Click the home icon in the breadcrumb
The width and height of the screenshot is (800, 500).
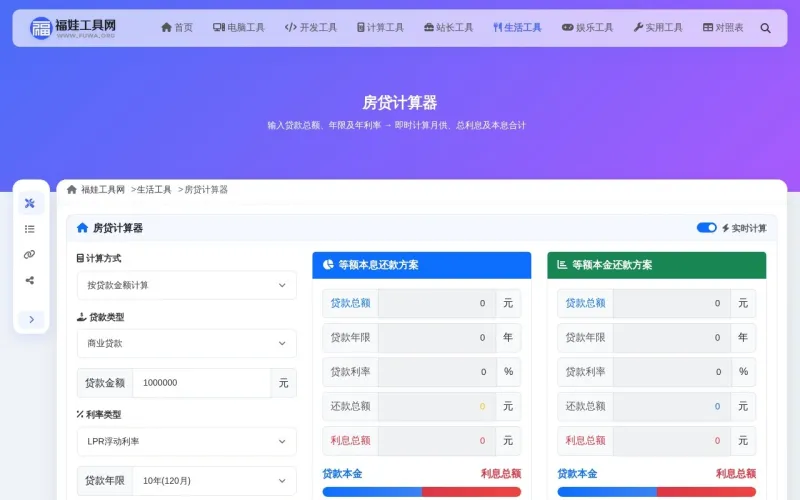tap(72, 189)
